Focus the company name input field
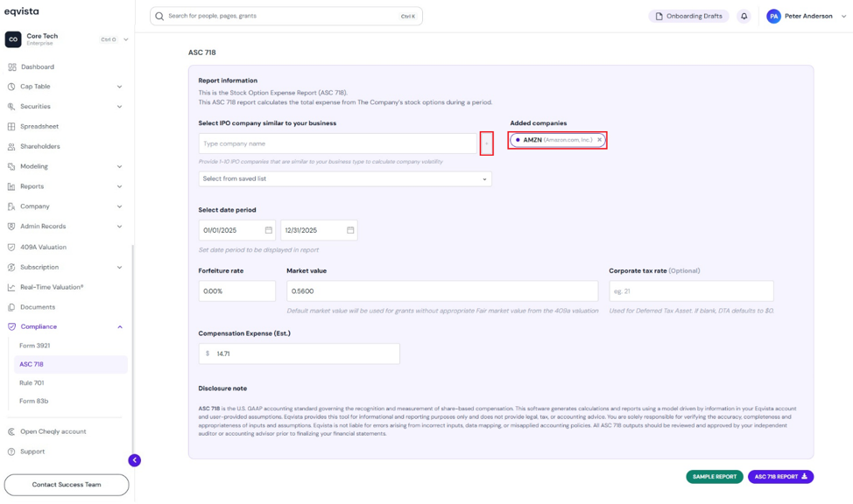Viewport: 853px width, 504px height. (x=338, y=143)
